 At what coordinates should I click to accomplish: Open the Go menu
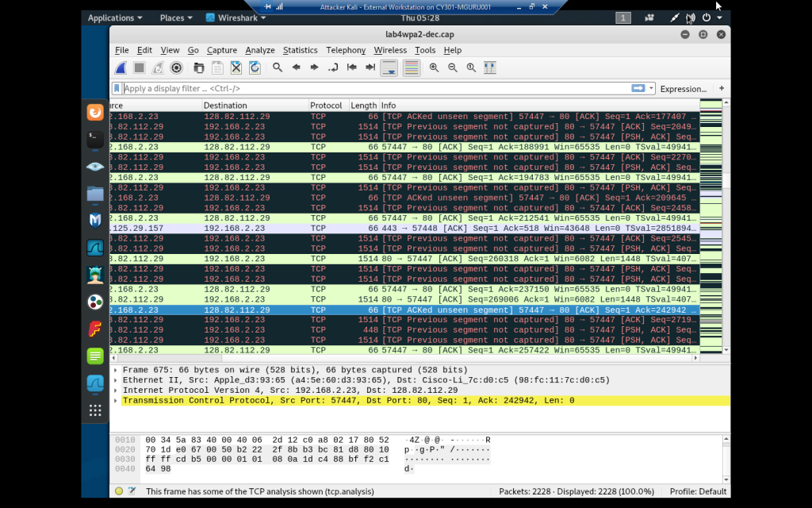click(x=193, y=50)
